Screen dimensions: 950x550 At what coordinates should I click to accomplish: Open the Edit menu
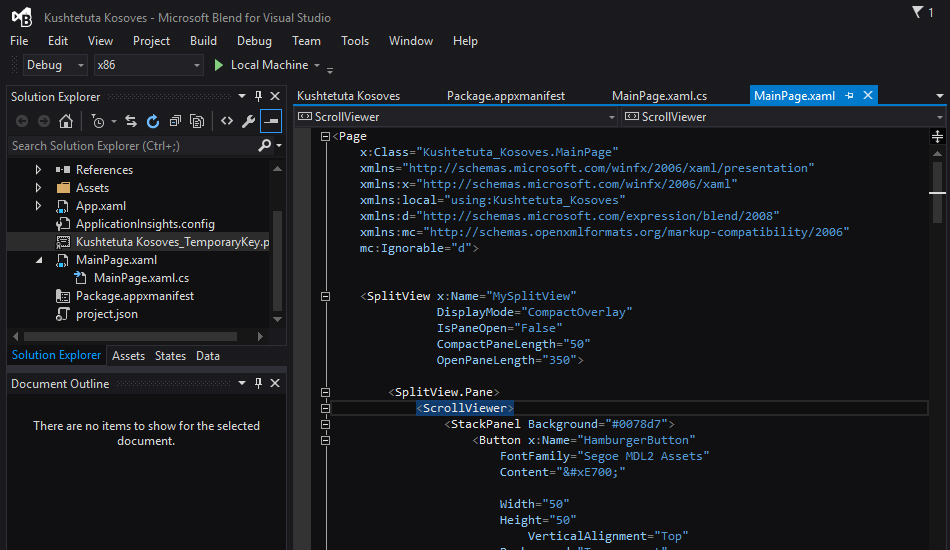58,41
